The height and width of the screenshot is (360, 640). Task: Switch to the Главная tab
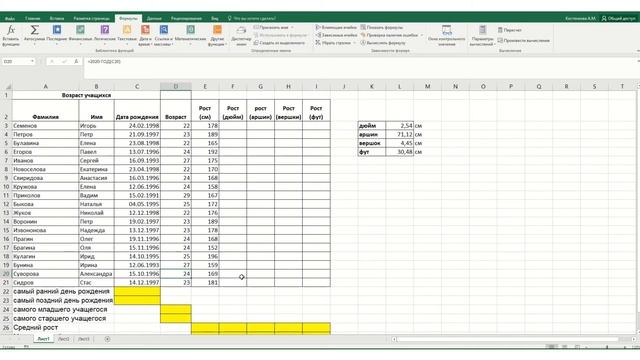[32, 18]
